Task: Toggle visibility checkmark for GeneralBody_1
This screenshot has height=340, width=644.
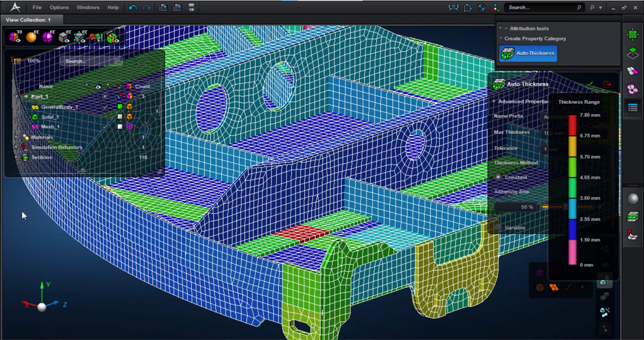Action: [105, 107]
